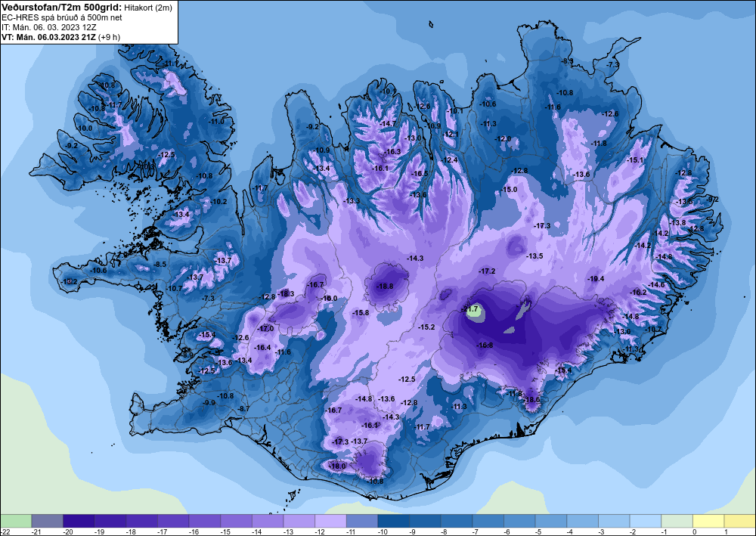Click the -15.8 temperature value
Viewport: 756px width, 536px height.
(361, 313)
